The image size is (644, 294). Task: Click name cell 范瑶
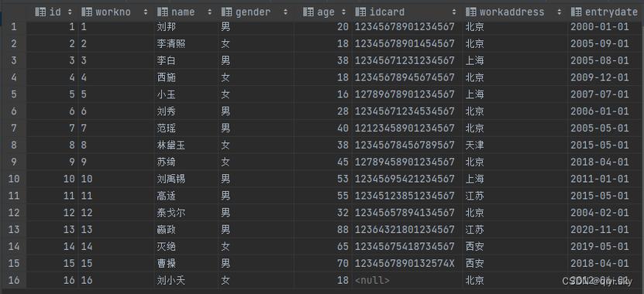(x=167, y=128)
